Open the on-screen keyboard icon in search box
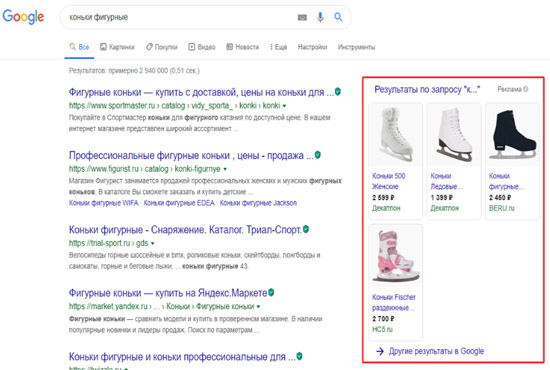The height and width of the screenshot is (370, 550). tap(302, 17)
